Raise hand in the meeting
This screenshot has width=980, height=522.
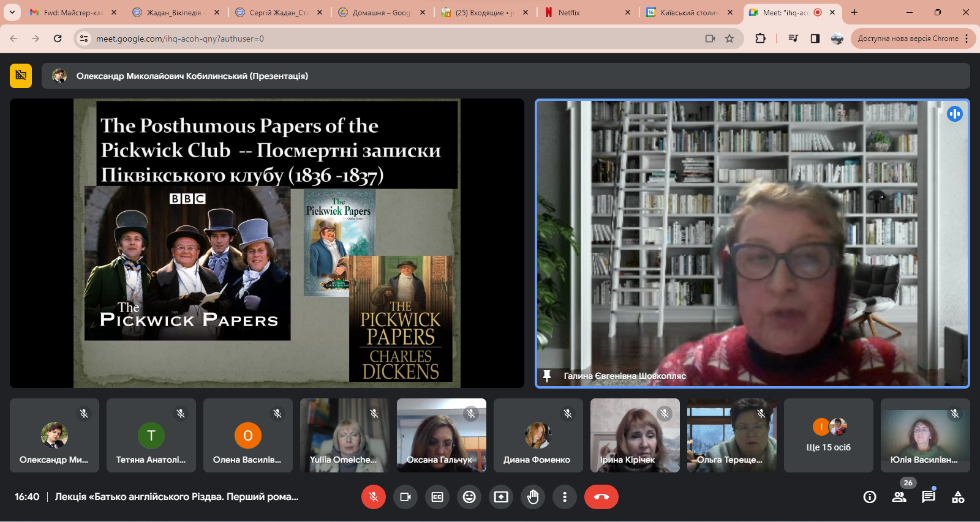[533, 497]
